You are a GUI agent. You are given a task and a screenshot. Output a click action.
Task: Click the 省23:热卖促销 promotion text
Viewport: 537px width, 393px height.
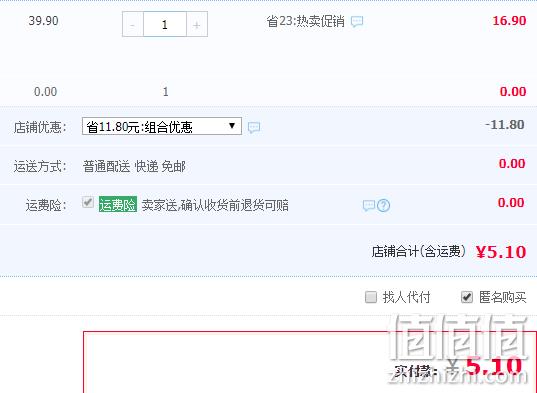click(x=305, y=21)
